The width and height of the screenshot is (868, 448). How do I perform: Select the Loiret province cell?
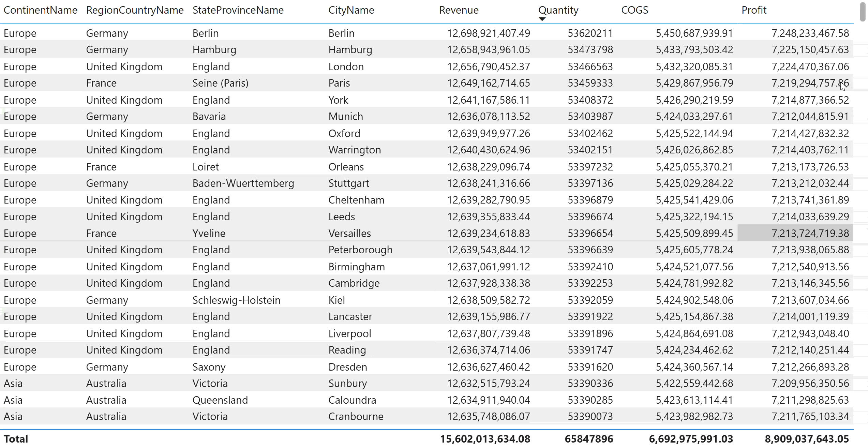pyautogui.click(x=206, y=167)
